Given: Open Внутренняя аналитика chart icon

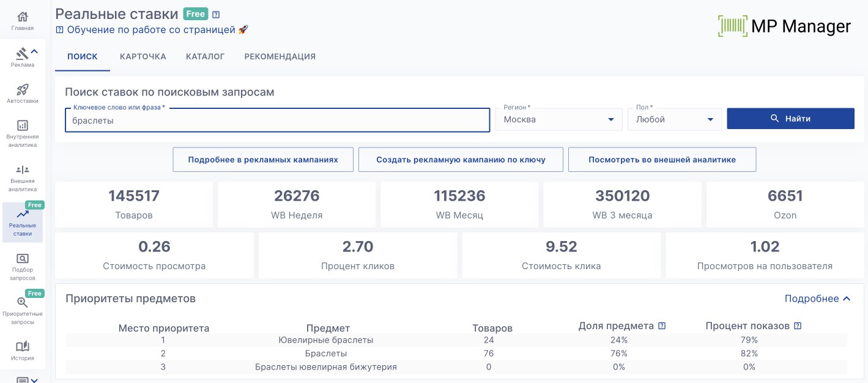Looking at the screenshot, I should [23, 125].
